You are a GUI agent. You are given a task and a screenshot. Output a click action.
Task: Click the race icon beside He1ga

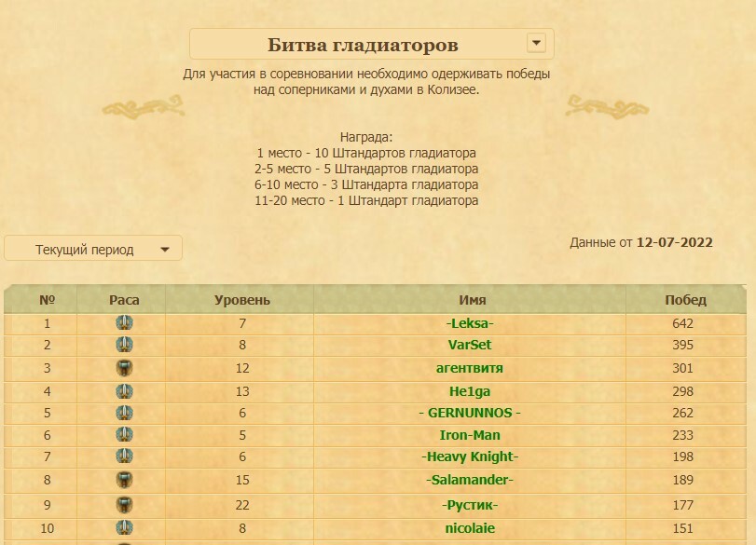point(124,390)
